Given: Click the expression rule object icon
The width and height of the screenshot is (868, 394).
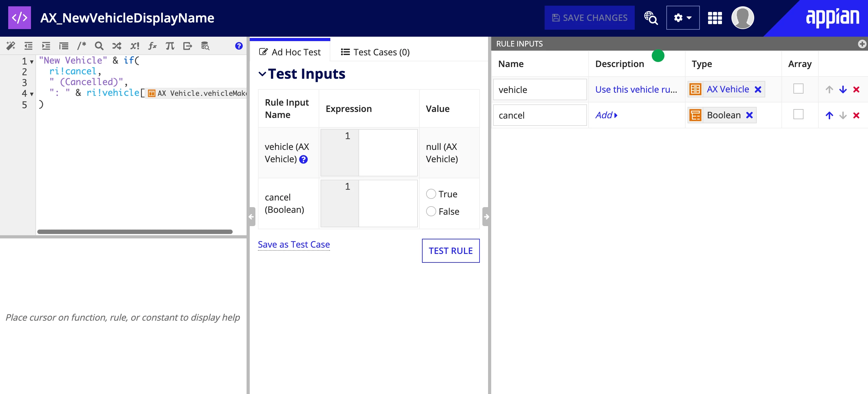Looking at the screenshot, I should 19,17.
